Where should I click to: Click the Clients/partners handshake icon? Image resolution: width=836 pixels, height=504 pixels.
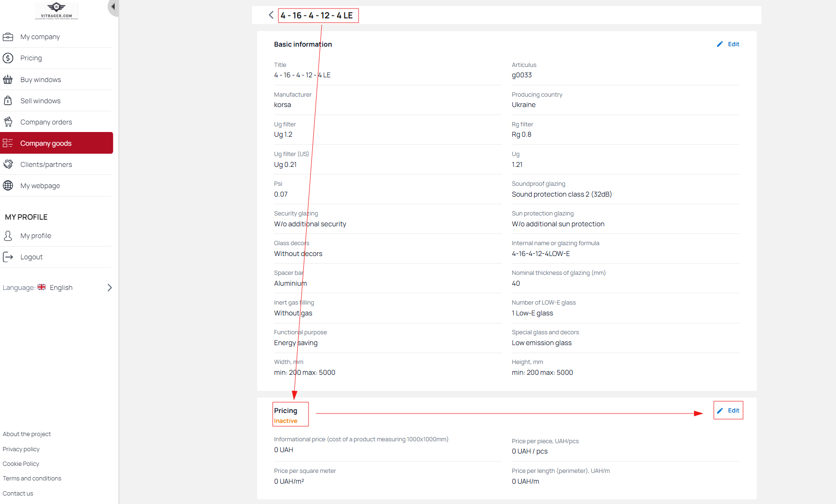[8, 165]
